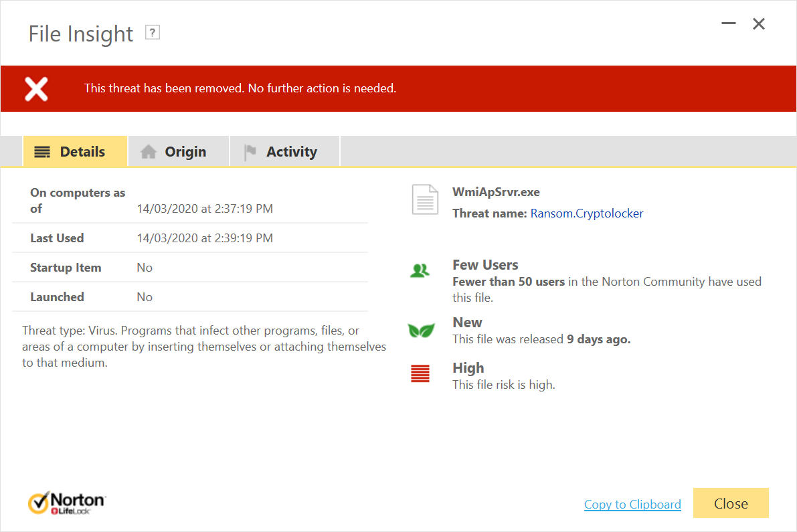Viewport: 797px width, 532px height.
Task: Open the Activity tab
Action: (284, 152)
